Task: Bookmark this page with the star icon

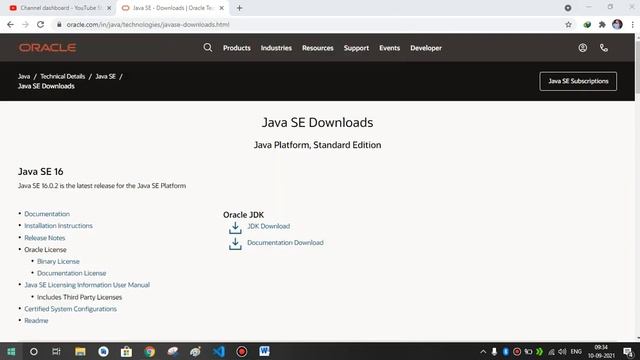Action: pyautogui.click(x=568, y=24)
